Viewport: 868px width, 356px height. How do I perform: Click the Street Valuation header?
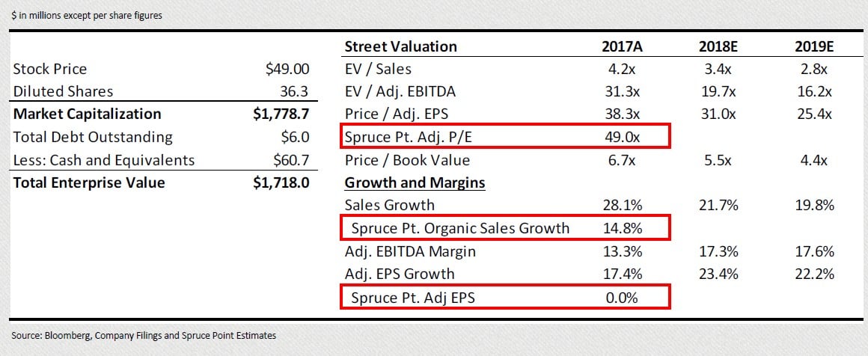pyautogui.click(x=400, y=46)
